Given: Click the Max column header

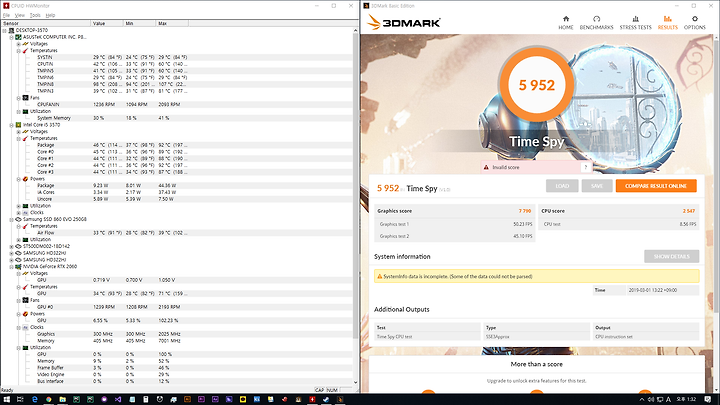Looking at the screenshot, I should click(172, 23).
